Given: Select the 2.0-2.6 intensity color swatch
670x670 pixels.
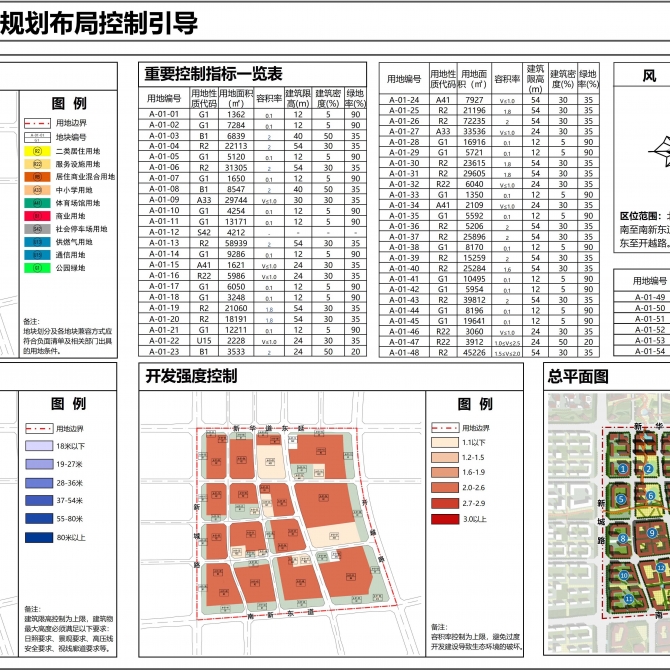Looking at the screenshot, I should click(442, 486).
